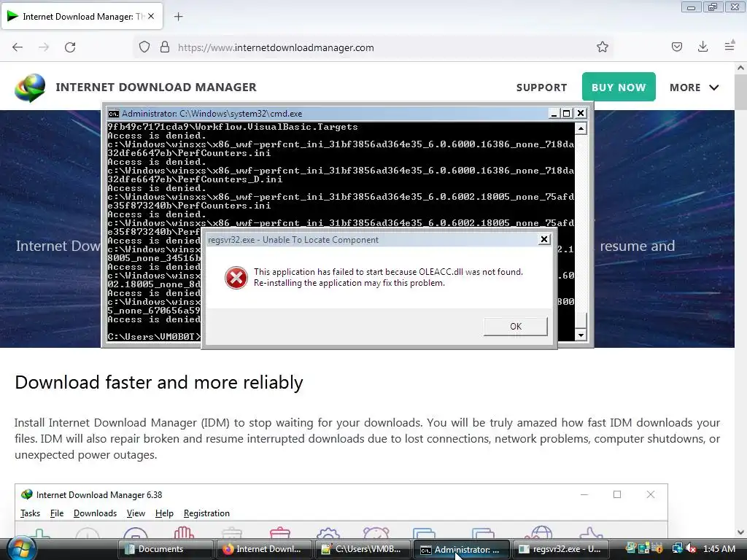Screen dimensions: 747x560
Task: Click the 1:45 AM taskbar clock
Action: pos(719,549)
